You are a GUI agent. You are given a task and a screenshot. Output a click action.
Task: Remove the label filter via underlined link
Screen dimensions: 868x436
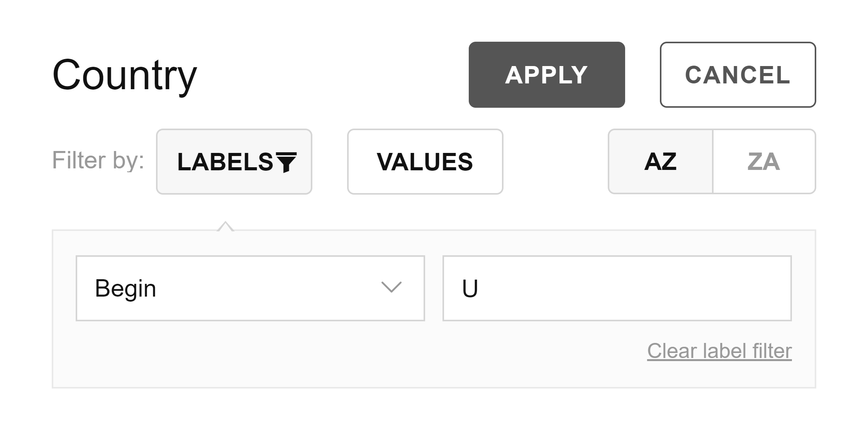[x=719, y=351]
